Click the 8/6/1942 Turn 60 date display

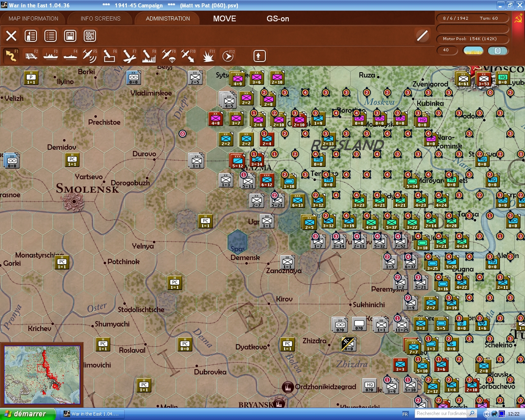coord(472,18)
